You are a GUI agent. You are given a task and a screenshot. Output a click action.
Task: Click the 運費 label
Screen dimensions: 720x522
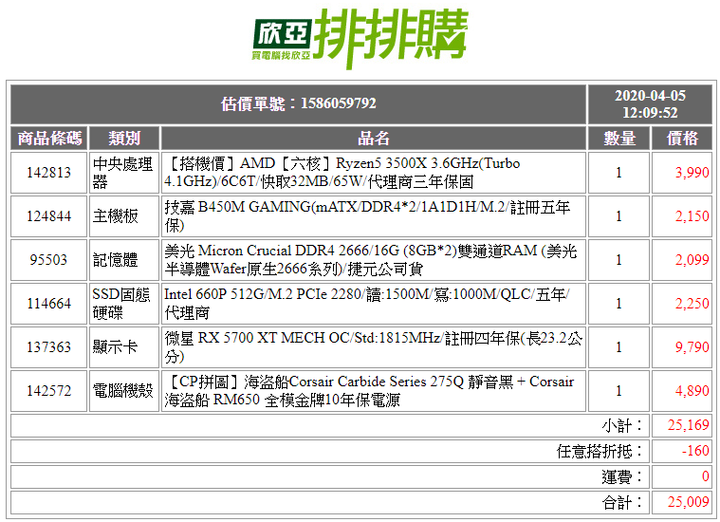point(622,477)
